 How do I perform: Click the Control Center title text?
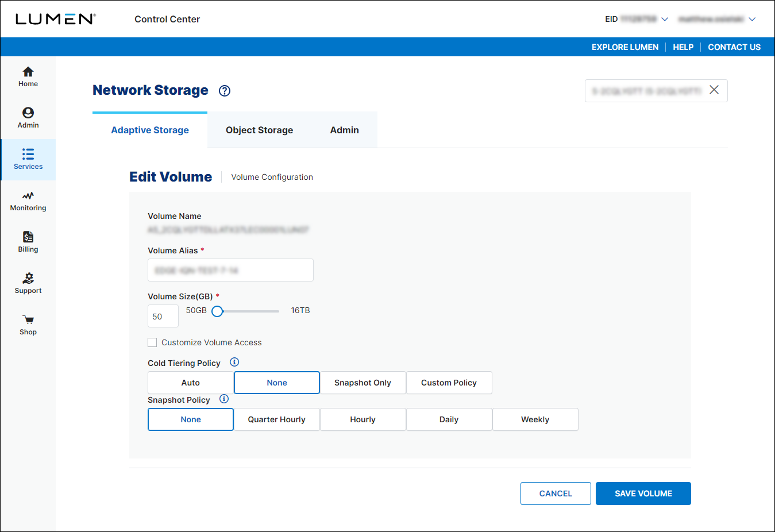(x=167, y=19)
